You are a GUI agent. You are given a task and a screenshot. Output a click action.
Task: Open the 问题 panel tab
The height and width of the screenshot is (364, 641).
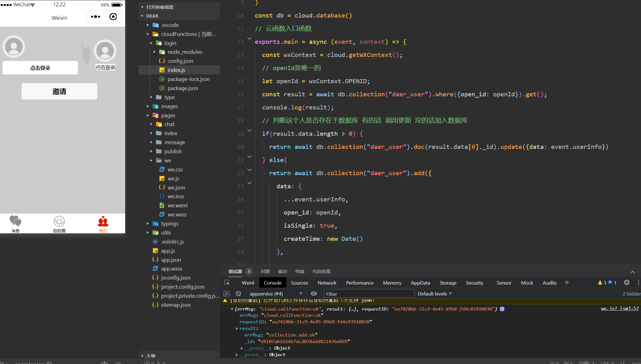[265, 271]
